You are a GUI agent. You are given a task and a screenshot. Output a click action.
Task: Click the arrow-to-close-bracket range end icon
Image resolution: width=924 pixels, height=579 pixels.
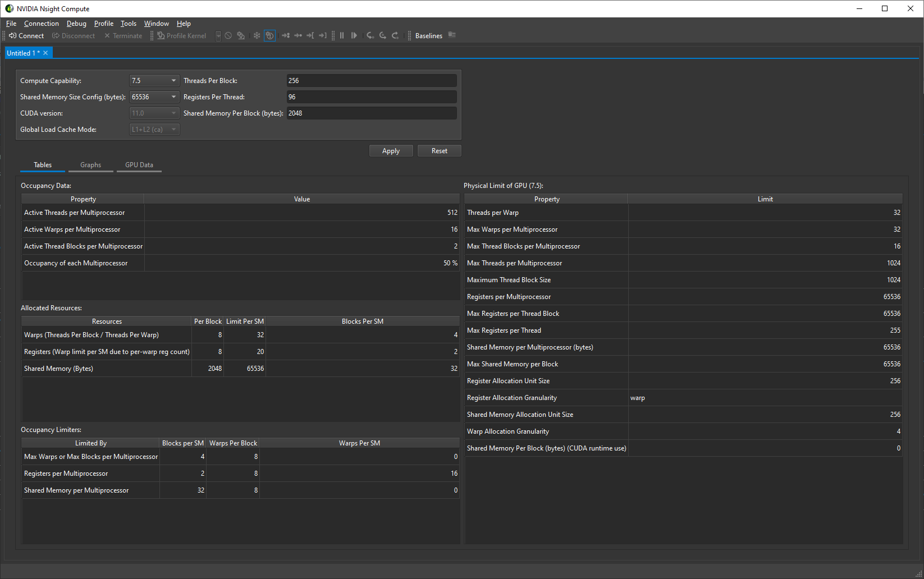pyautogui.click(x=323, y=35)
